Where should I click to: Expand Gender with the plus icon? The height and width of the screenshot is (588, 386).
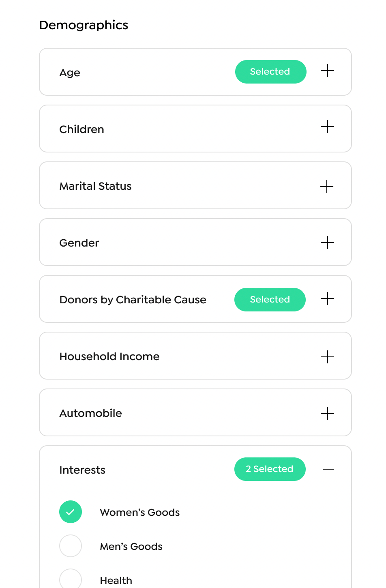328,243
